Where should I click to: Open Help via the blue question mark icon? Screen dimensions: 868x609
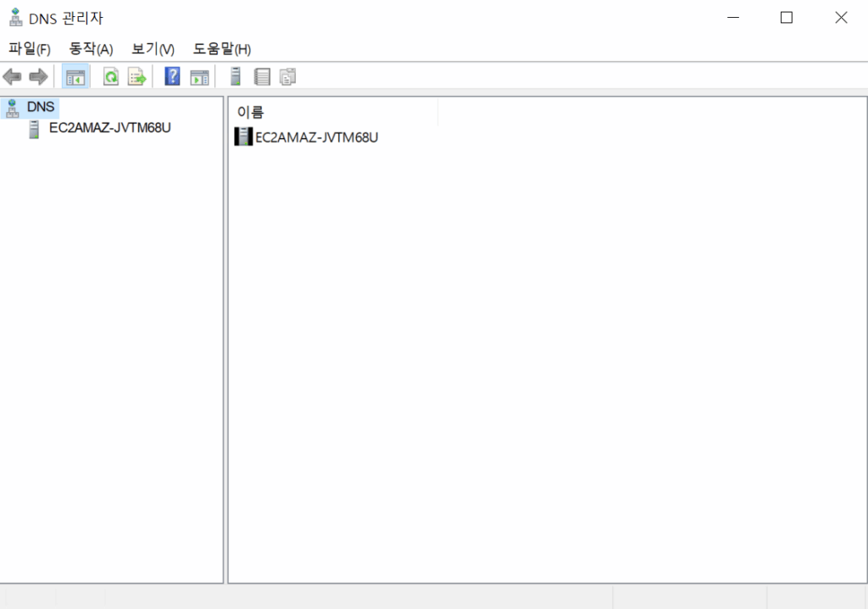click(172, 77)
